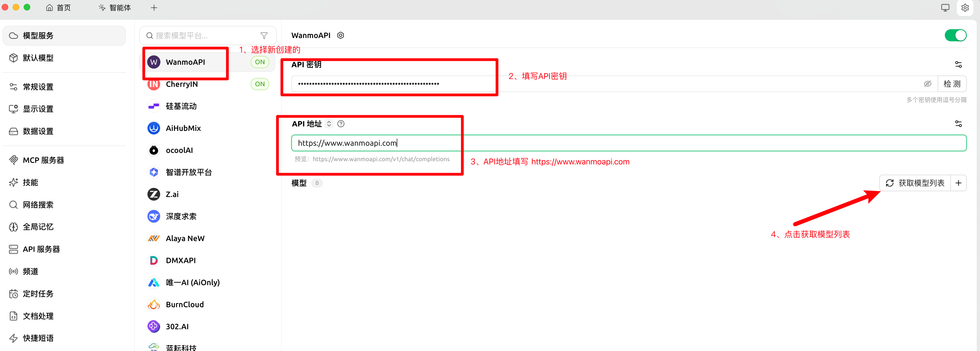Viewport: 980px width, 351px height.
Task: Select the DMXAPI provider icon
Action: coord(154,260)
